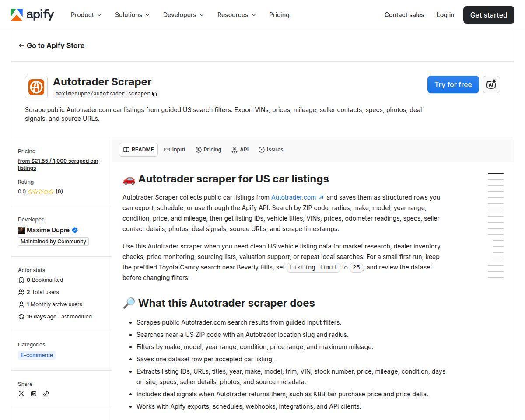
Task: Click the star rating icons
Action: (41, 192)
